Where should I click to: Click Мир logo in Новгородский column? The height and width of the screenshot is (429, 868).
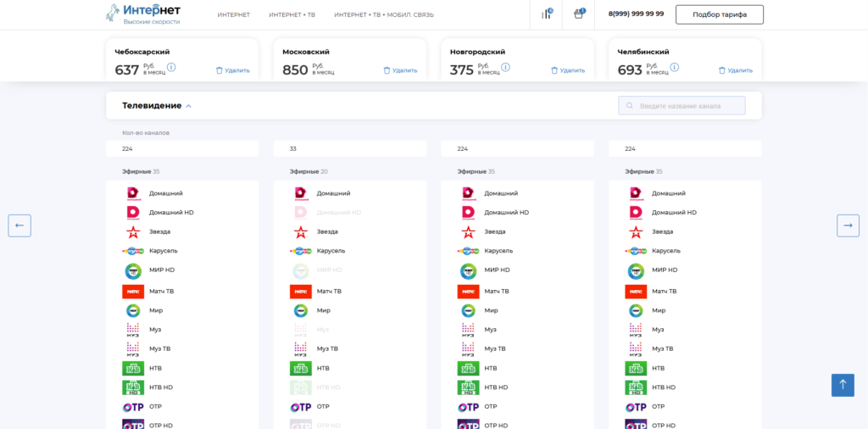[468, 310]
